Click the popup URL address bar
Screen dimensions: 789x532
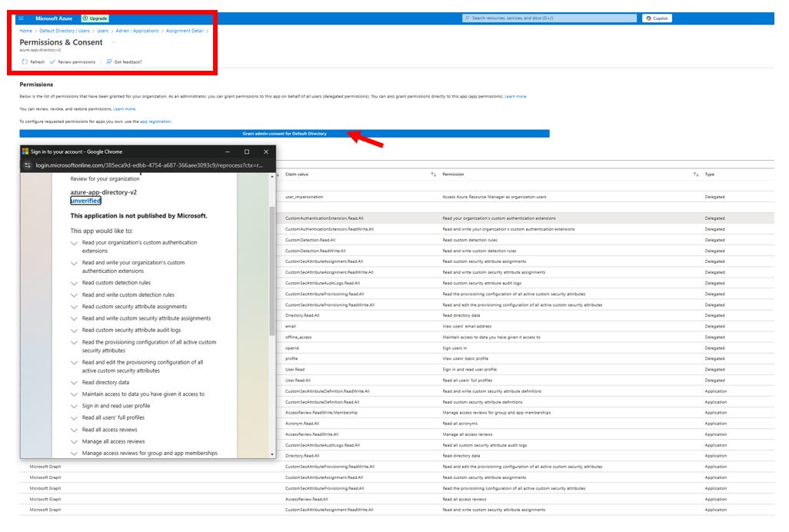coord(149,165)
